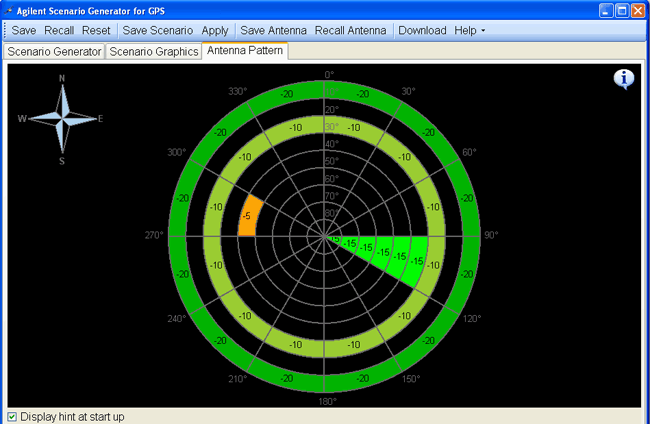650x424 pixels.
Task: Open the Scenario Graphics tab
Action: click(x=153, y=51)
